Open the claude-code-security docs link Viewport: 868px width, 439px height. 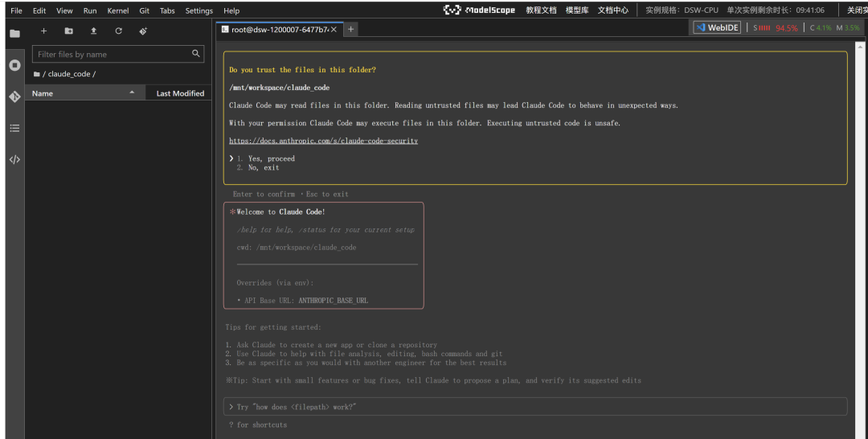click(x=323, y=141)
